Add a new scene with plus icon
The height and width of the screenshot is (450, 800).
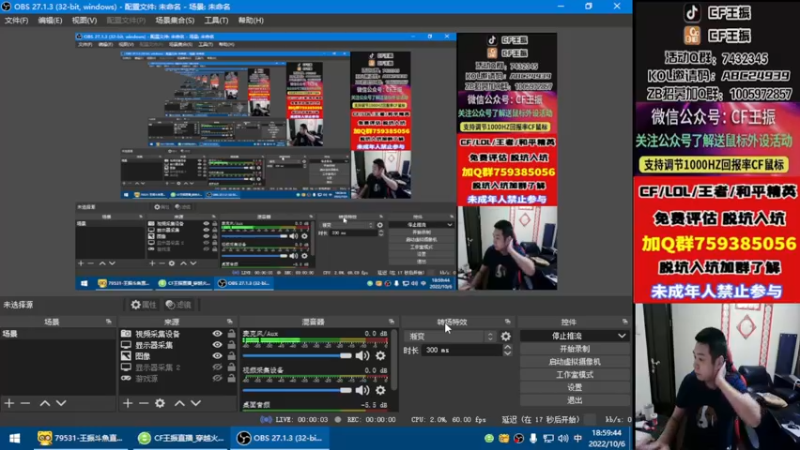coord(9,403)
